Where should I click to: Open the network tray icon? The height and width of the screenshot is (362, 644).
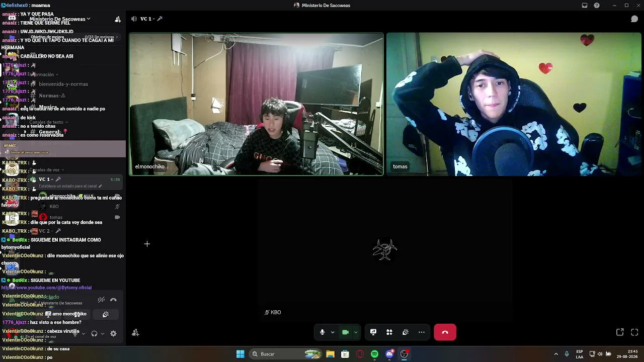click(592, 354)
